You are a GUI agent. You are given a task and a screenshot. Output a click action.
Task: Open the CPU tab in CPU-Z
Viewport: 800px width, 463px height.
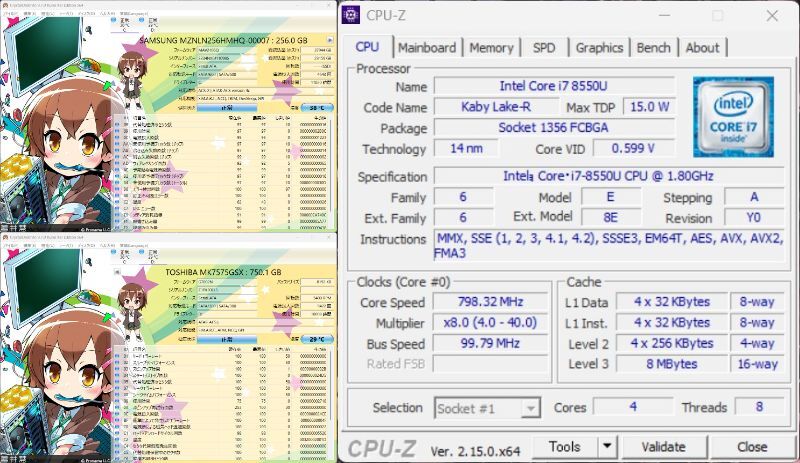coord(368,46)
